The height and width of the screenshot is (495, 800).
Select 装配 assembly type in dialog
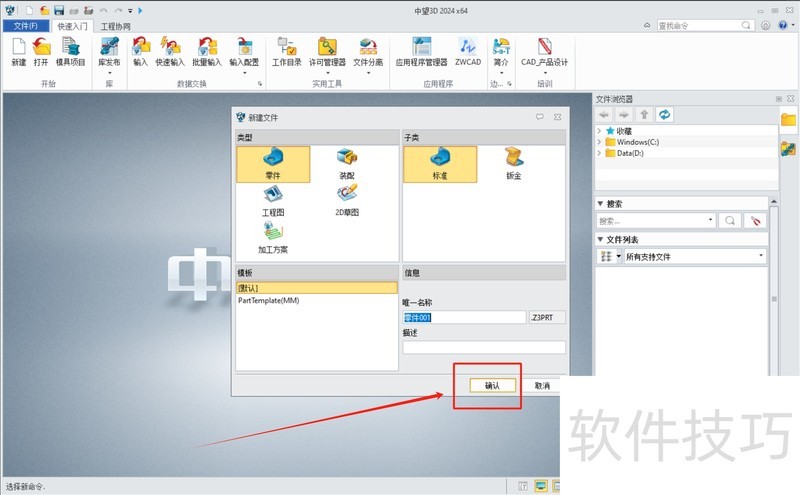click(x=347, y=164)
